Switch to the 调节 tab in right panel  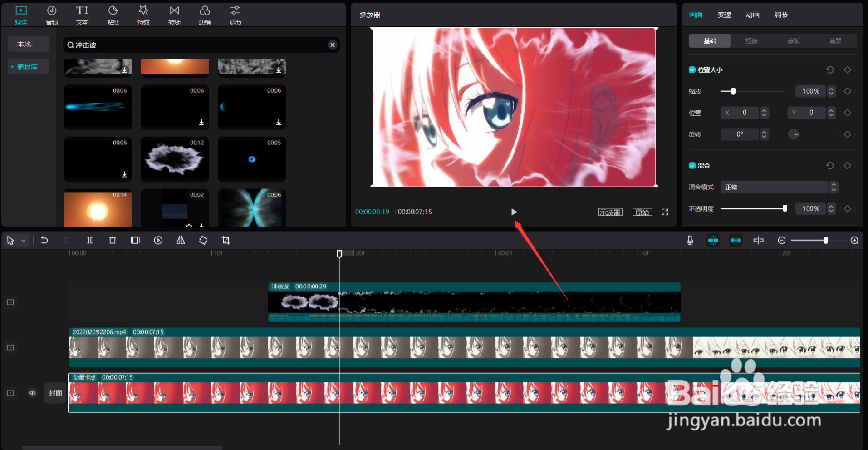781,15
